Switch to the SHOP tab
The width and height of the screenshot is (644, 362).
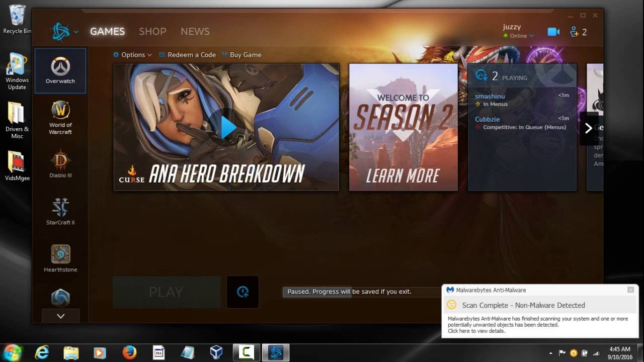click(152, 31)
